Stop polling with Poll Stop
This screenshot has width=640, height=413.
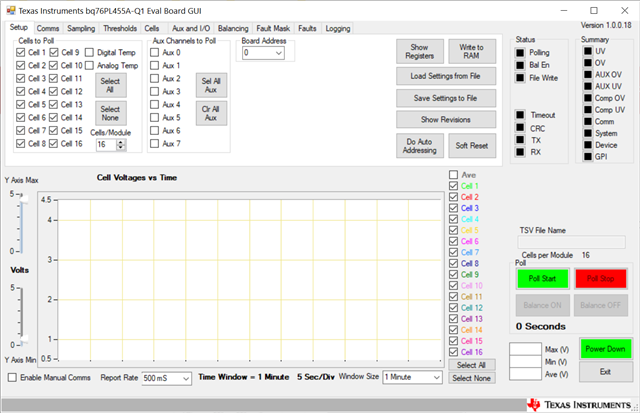coord(601,279)
